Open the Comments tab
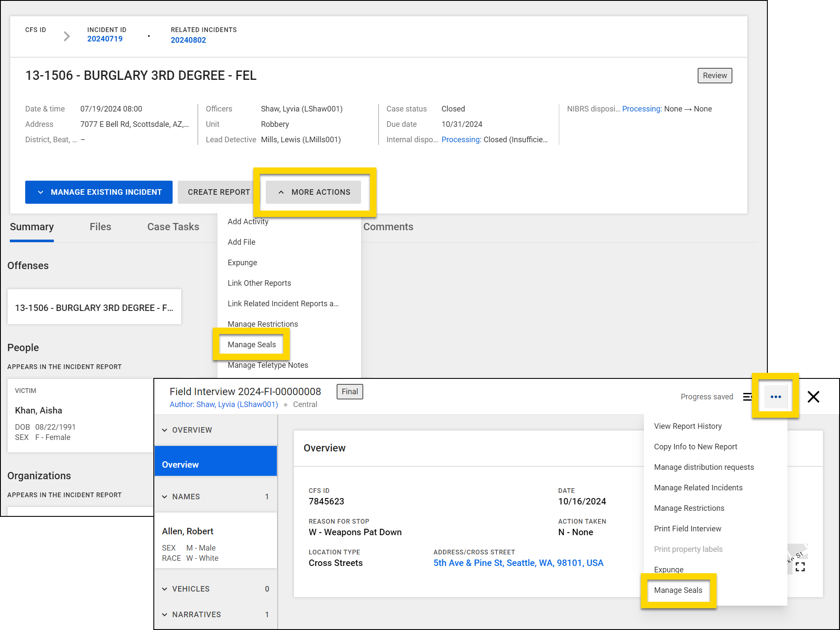This screenshot has height=630, width=840. pyautogui.click(x=388, y=227)
